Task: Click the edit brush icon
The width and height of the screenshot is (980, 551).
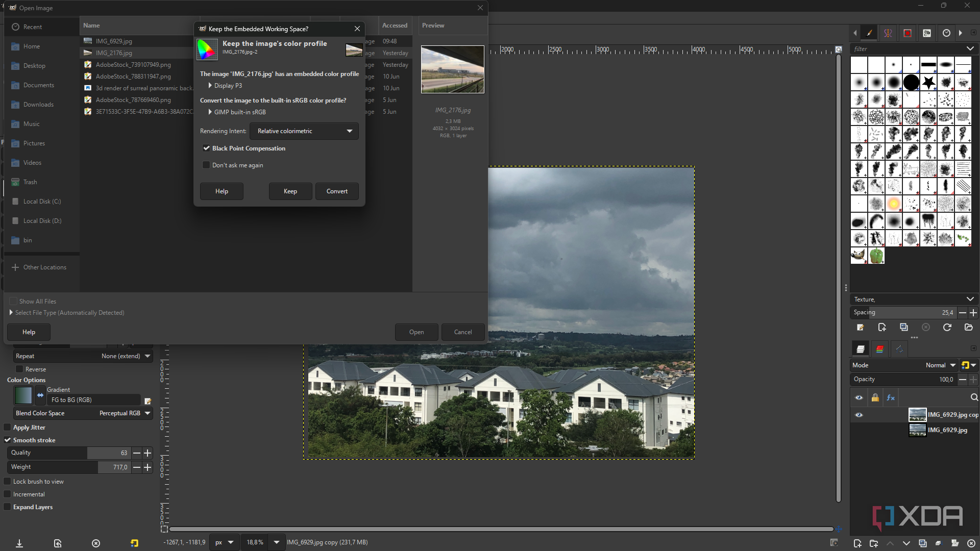Action: tap(861, 328)
